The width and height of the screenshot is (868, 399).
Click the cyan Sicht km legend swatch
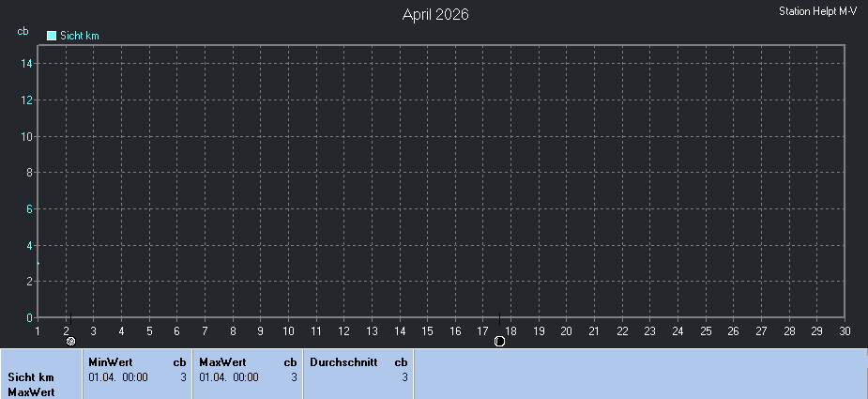point(52,36)
